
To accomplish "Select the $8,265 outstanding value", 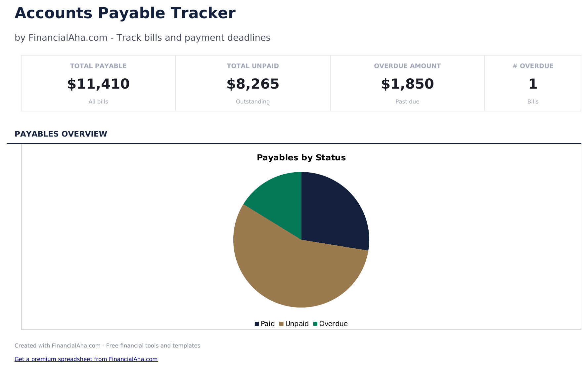I will click(252, 84).
